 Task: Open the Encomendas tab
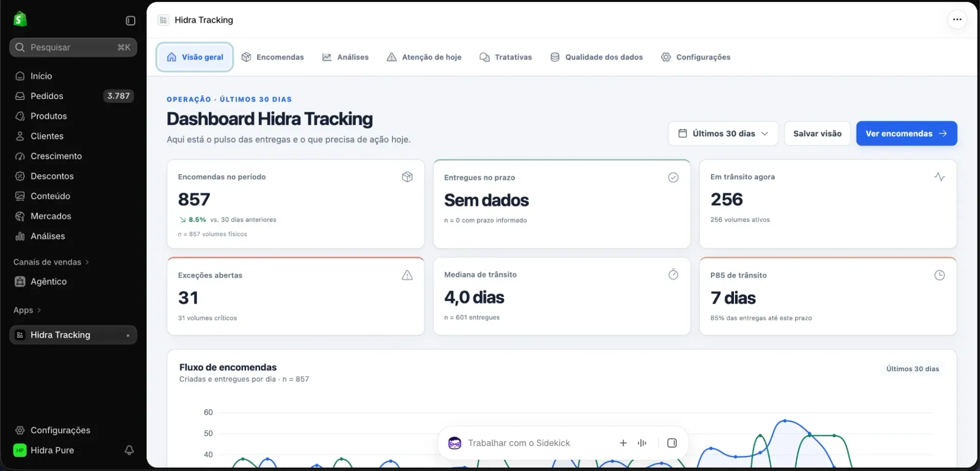point(273,57)
